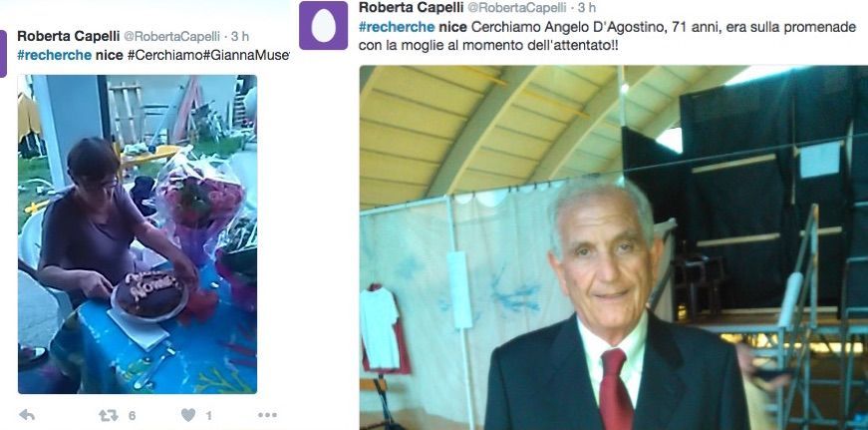The width and height of the screenshot is (868, 430).
Task: View the like count showing 1
Action: (x=208, y=416)
